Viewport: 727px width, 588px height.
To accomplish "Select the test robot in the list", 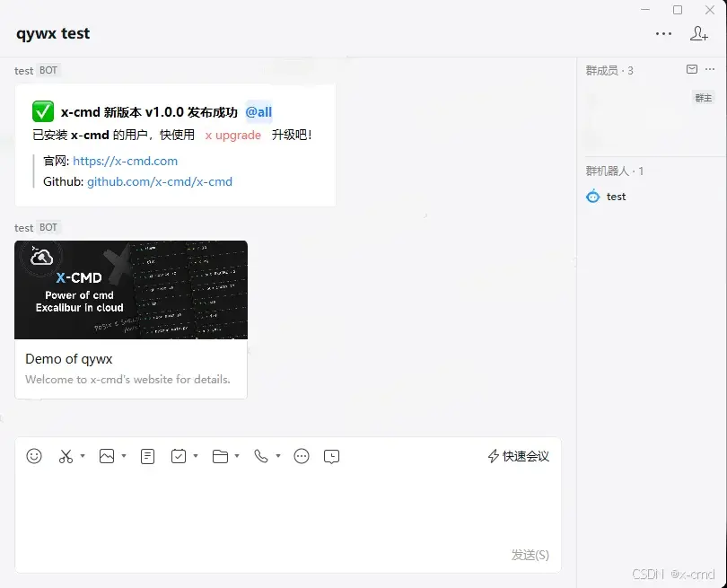I will click(x=607, y=197).
